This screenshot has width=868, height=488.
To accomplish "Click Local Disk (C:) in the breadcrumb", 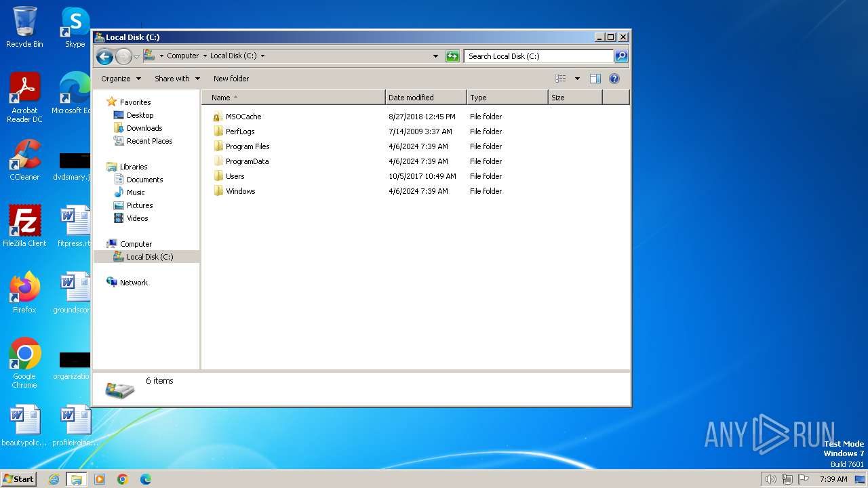I will point(233,56).
